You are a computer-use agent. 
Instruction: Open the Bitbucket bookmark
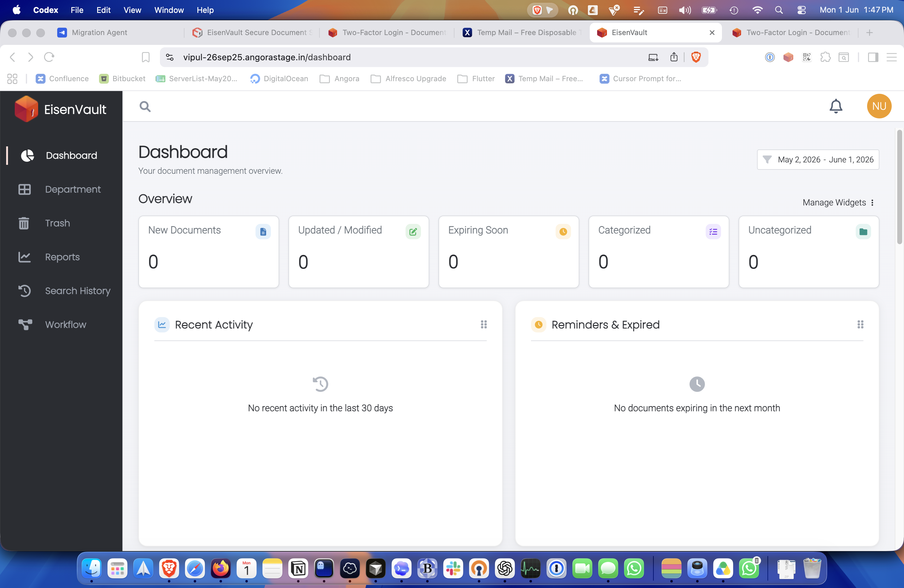pyautogui.click(x=122, y=79)
